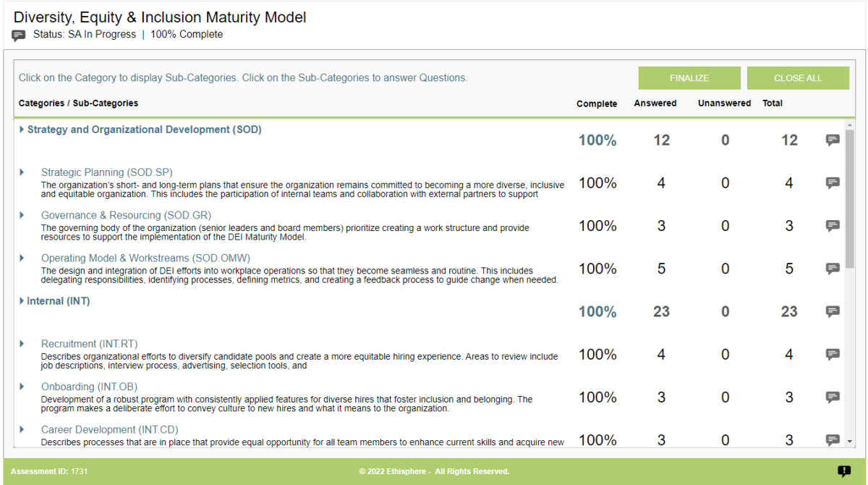The image size is (868, 485).
Task: Click the vertical scrollbar thumb
Action: pos(850,198)
